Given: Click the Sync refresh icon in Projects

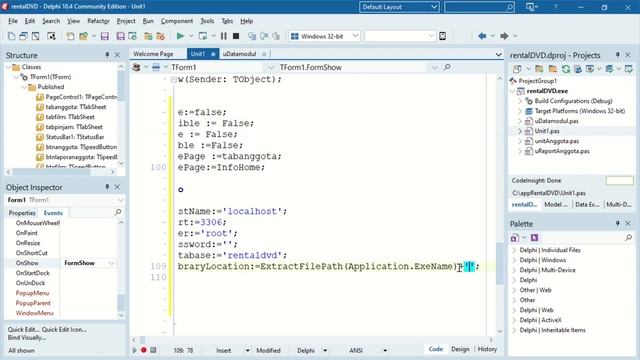Looking at the screenshot, I should 566,69.
